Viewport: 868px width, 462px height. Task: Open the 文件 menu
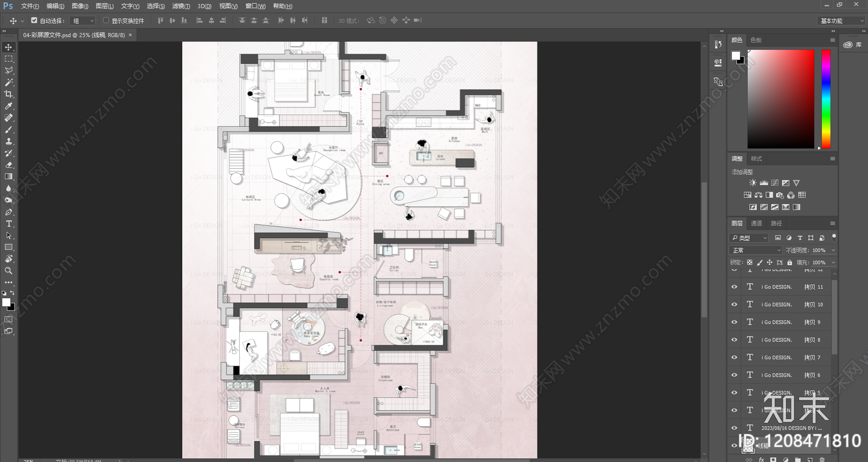coord(30,6)
